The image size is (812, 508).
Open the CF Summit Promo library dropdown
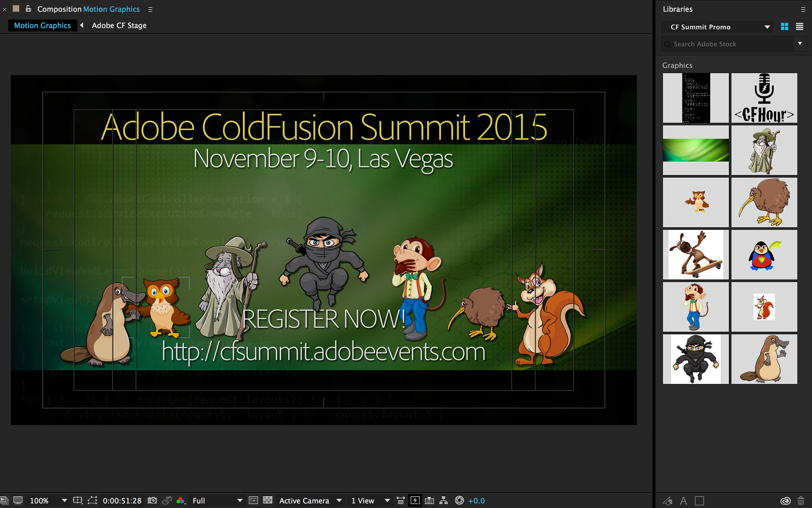point(717,27)
